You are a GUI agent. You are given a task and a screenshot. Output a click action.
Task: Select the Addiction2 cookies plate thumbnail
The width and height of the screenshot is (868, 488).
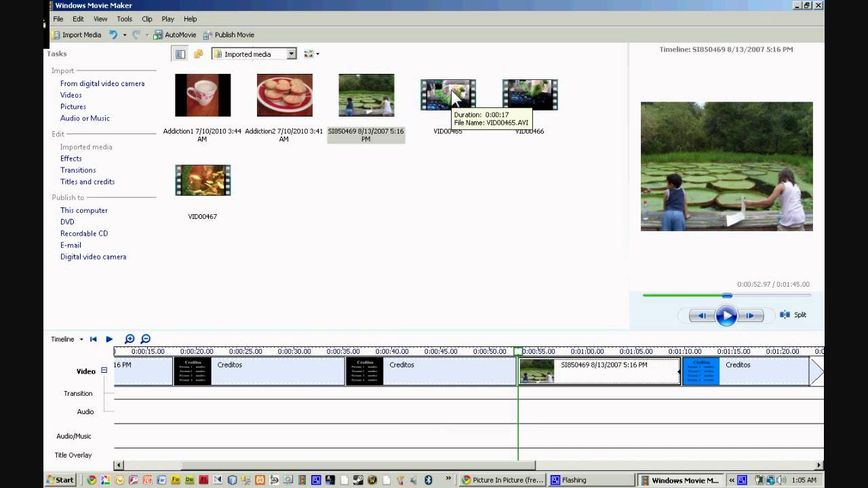(x=285, y=95)
